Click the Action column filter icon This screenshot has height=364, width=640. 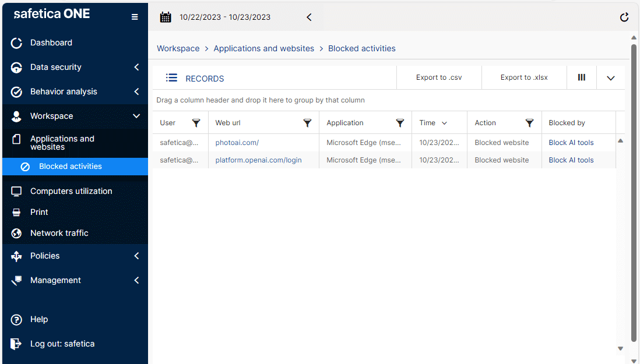coord(530,123)
